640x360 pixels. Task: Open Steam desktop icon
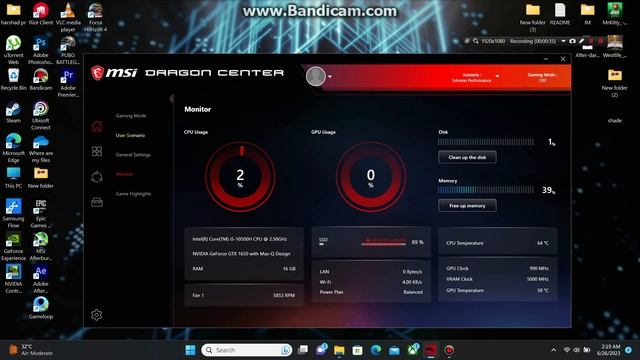(13, 112)
